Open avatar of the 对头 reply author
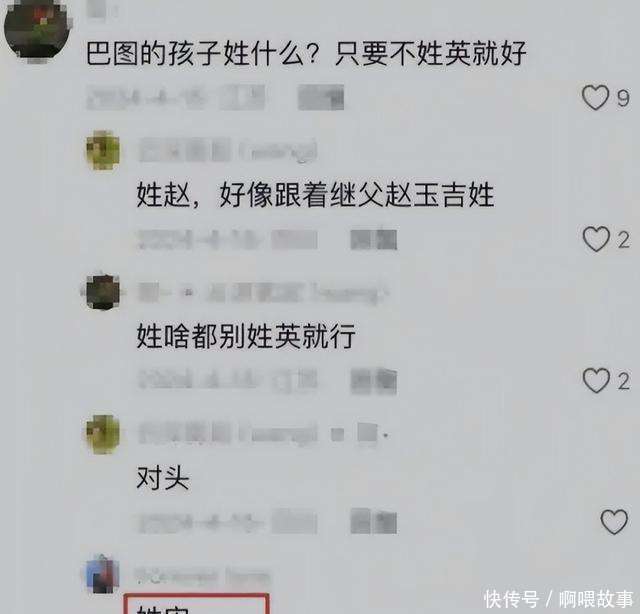The height and width of the screenshot is (614, 640). (103, 434)
